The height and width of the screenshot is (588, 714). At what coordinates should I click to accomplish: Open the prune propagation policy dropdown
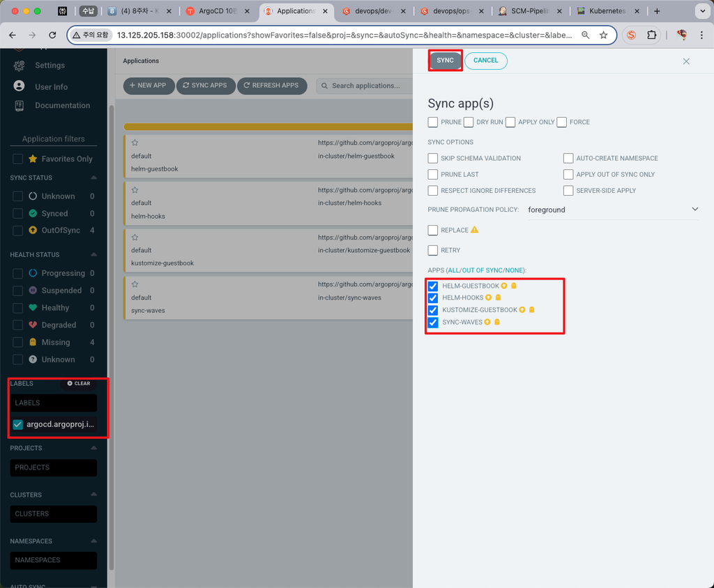click(613, 210)
